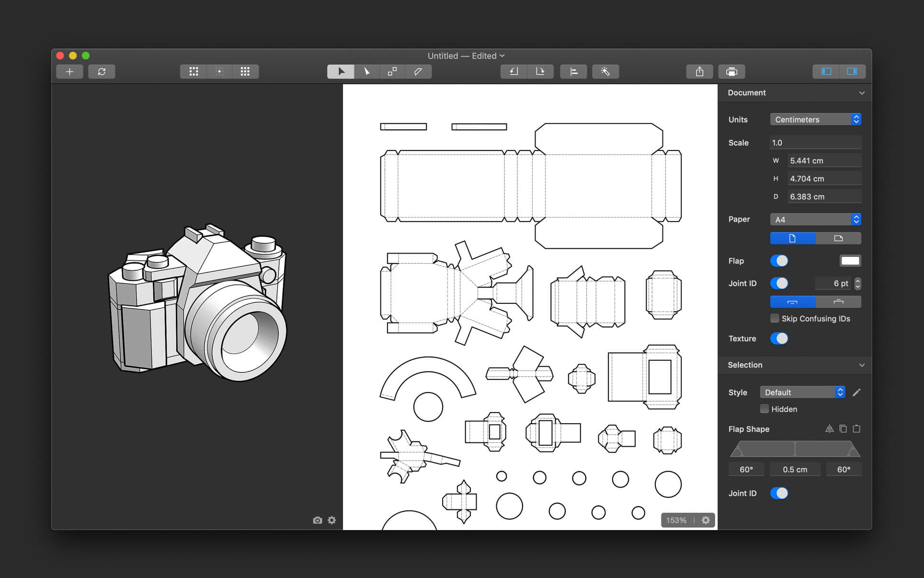Toggle the Flap switch off

779,261
